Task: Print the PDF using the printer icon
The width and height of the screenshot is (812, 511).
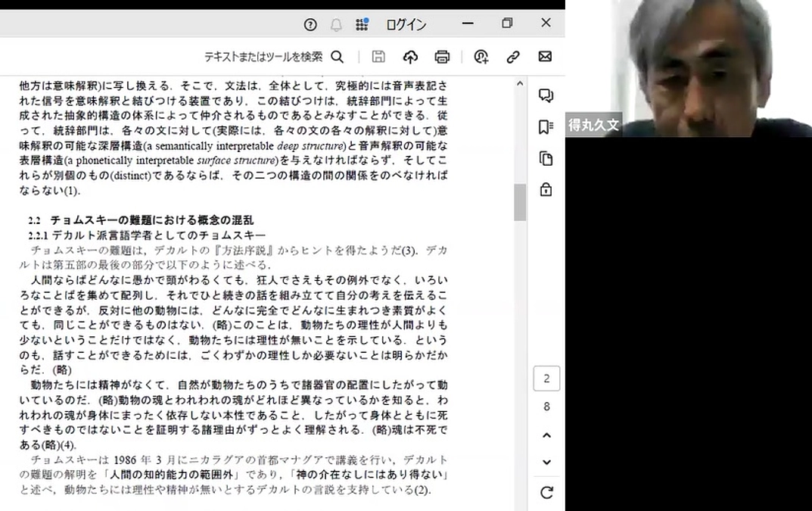Action: 442,56
